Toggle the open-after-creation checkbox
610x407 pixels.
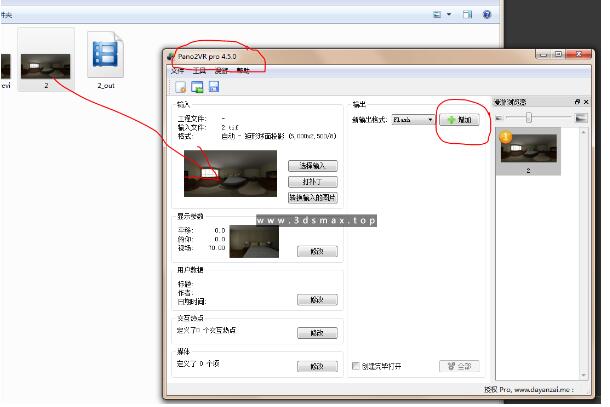point(357,366)
